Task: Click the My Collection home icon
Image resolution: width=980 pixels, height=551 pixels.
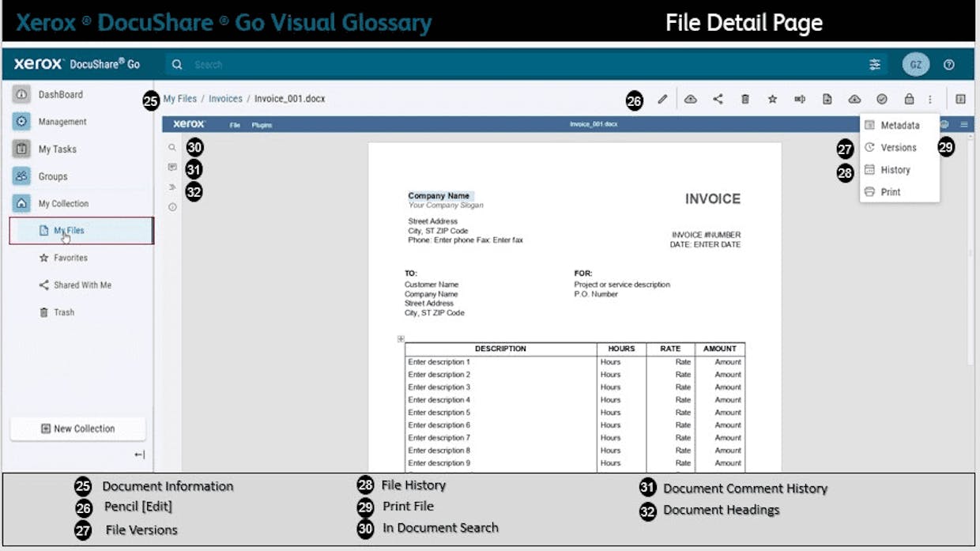Action: click(x=22, y=203)
